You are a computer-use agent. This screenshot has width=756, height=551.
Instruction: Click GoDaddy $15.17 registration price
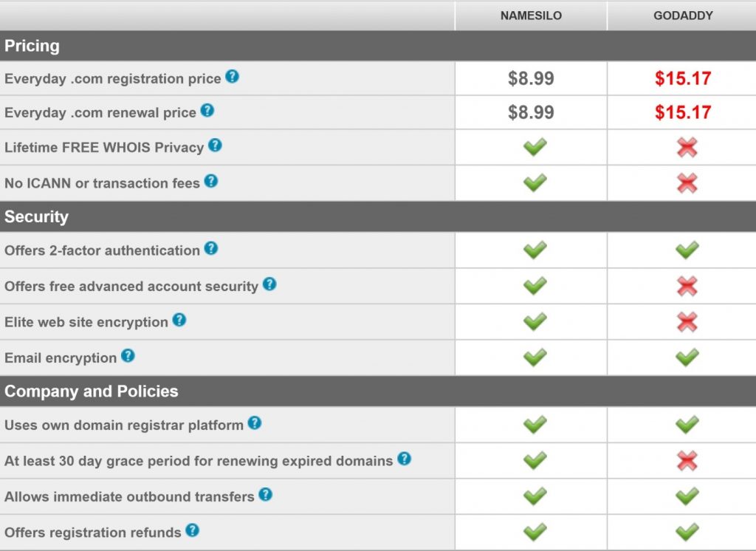click(683, 78)
